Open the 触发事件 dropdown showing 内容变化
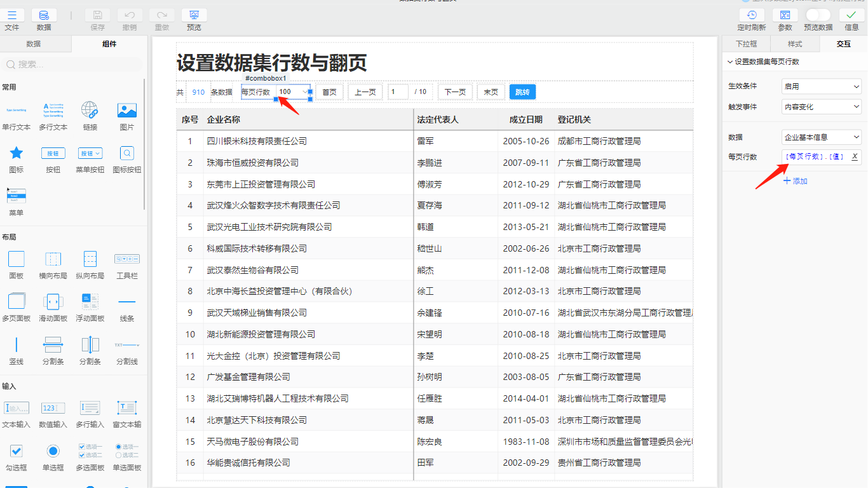868x488 pixels. coord(821,106)
